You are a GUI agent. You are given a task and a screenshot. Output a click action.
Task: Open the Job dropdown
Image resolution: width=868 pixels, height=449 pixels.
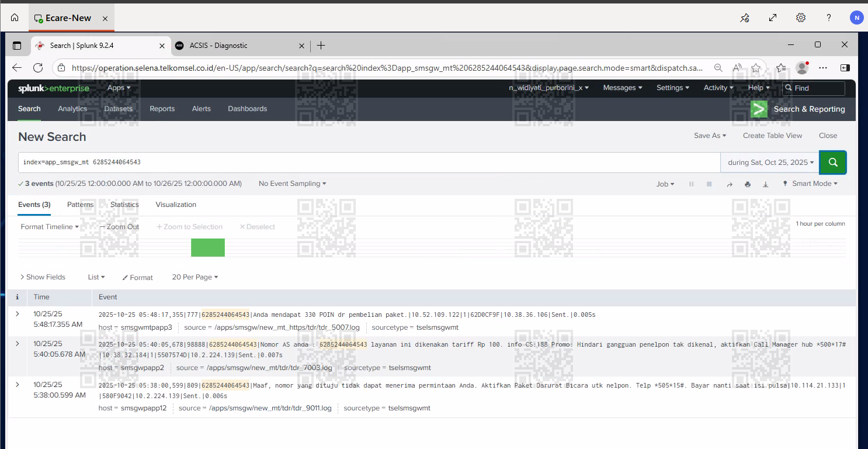point(665,184)
